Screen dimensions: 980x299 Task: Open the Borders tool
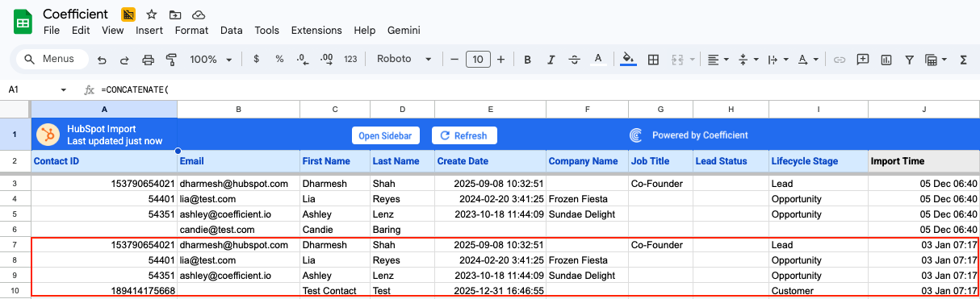coord(654,60)
